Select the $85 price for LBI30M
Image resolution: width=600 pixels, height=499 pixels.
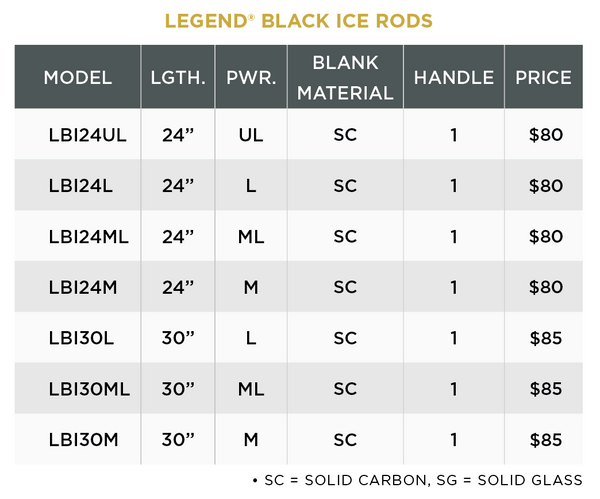coord(546,440)
